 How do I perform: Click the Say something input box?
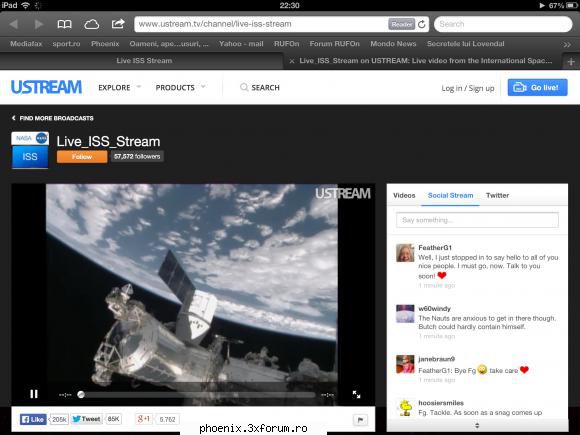coord(477,220)
